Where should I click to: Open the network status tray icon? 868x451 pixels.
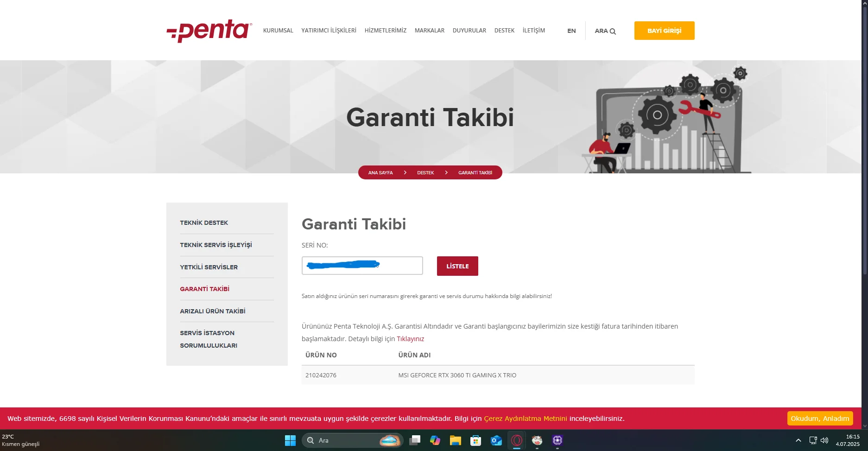coord(813,440)
